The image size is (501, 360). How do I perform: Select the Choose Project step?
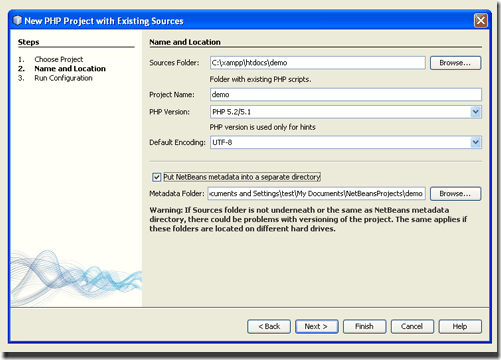point(59,59)
